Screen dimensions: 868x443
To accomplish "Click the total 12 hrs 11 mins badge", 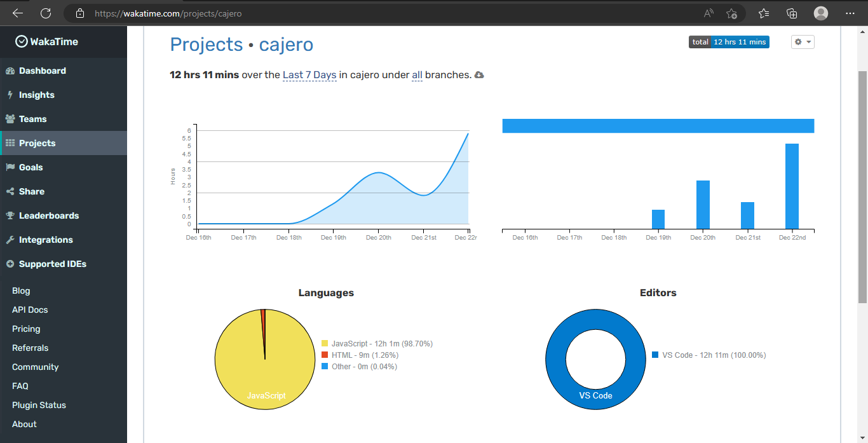I will click(x=729, y=42).
